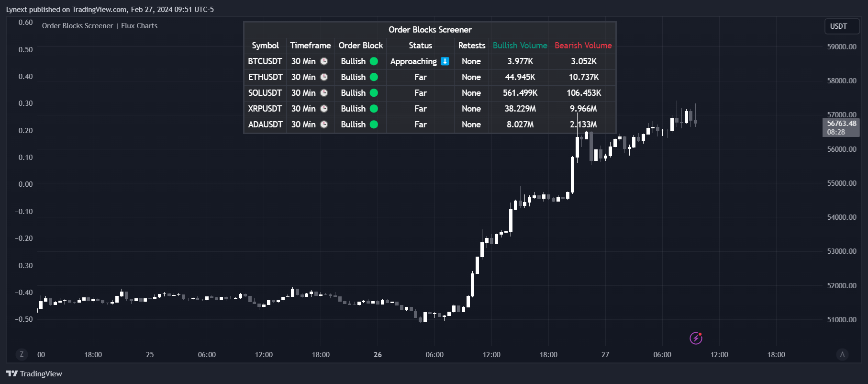Click the 9.966M bearish volume value

point(584,109)
